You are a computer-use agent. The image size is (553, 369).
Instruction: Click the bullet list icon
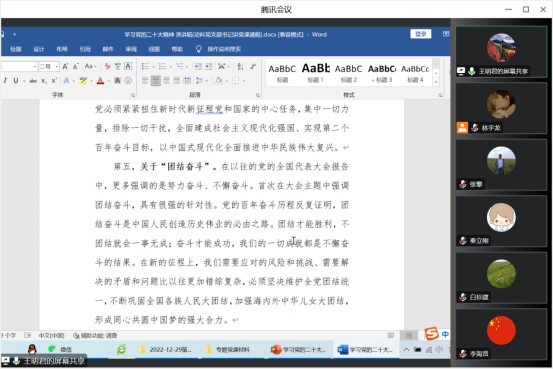pos(145,66)
